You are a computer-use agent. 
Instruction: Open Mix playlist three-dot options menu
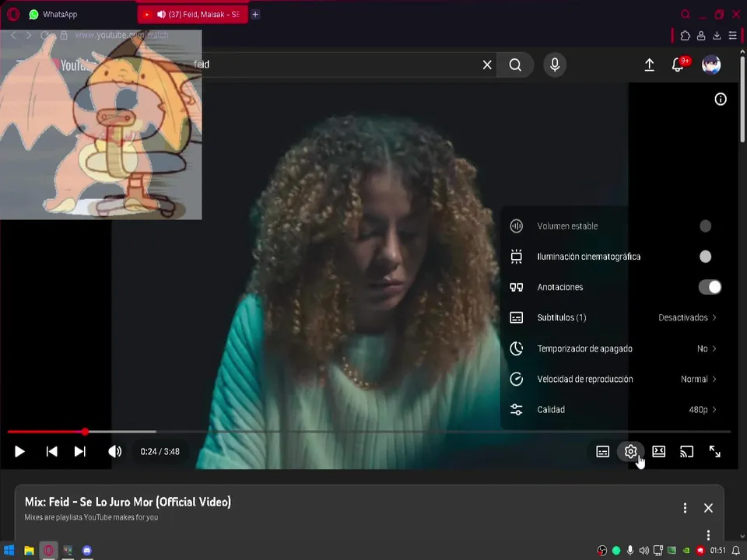[685, 508]
